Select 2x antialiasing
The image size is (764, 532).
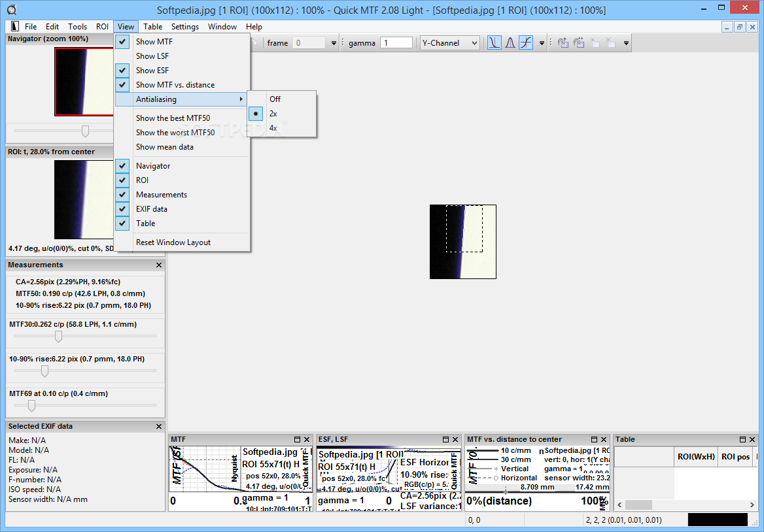tap(282, 114)
